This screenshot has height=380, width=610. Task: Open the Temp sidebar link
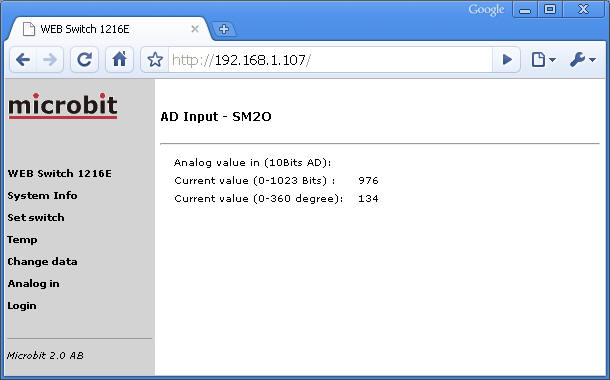(22, 240)
